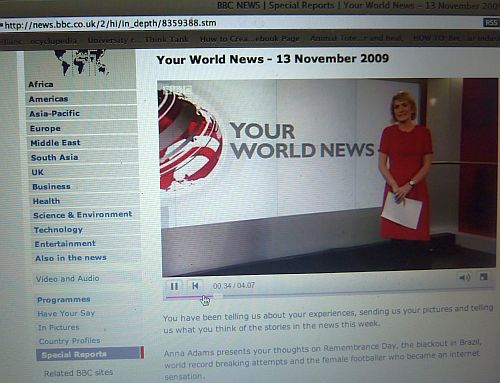Click the headline Your World News - 13 November 2009
The width and height of the screenshot is (500, 383).
(x=272, y=59)
